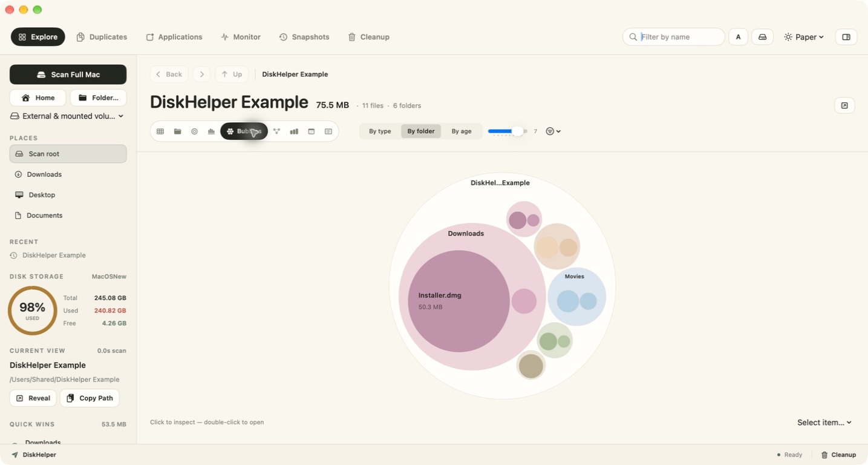Viewport: 868px width, 465px height.
Task: Click the Filter by name field
Action: point(674,37)
